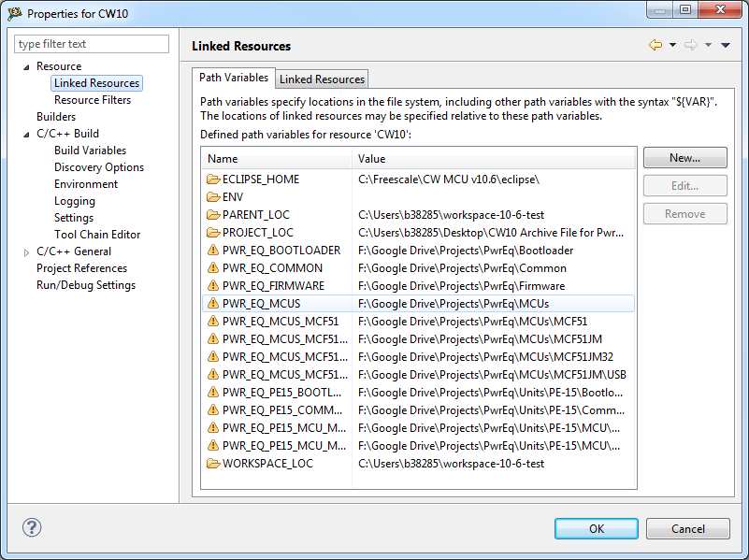This screenshot has height=560, width=749.
Task: Open the back history dropdown arrow
Action: click(672, 45)
